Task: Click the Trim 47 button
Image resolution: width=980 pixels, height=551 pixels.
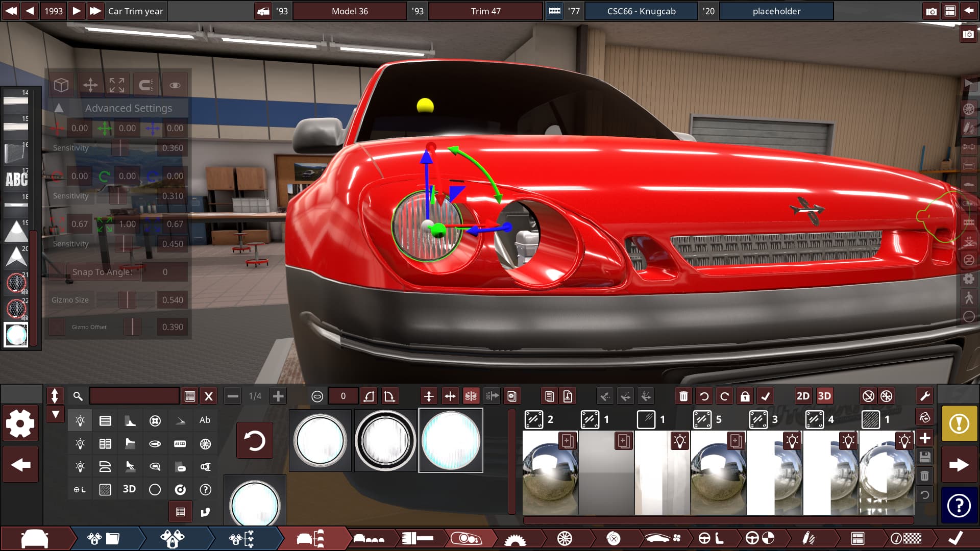Action: click(x=485, y=11)
